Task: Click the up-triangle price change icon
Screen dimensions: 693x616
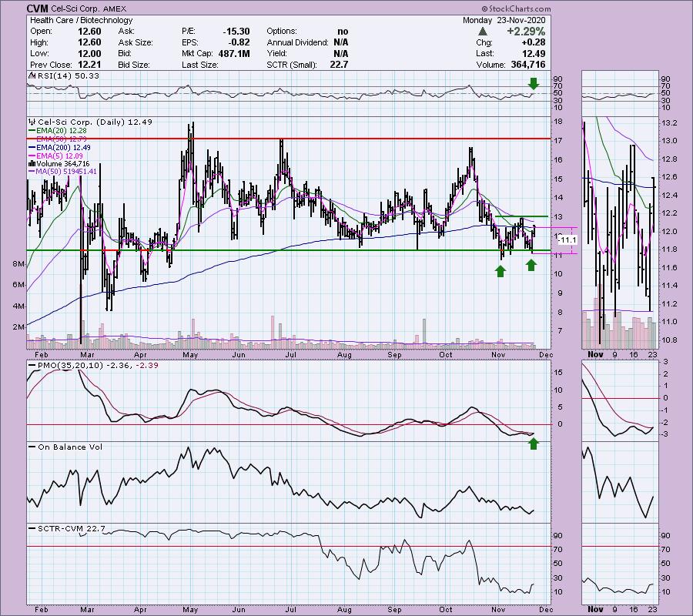Action: pos(483,32)
